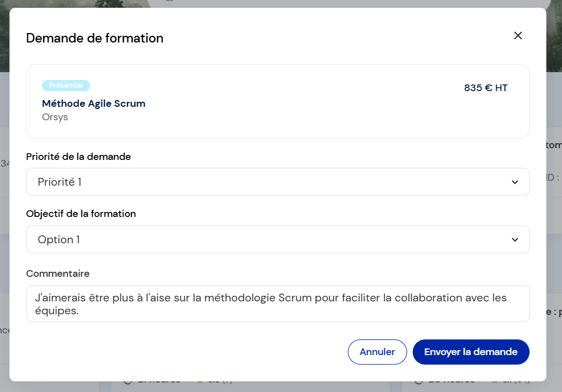Click Envoyer la demande button
562x392 pixels.
pos(471,352)
